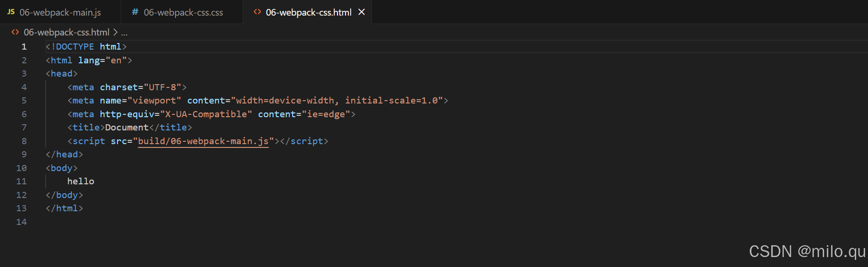
Task: Click the breadcrumb chevron separator
Action: 115,32
